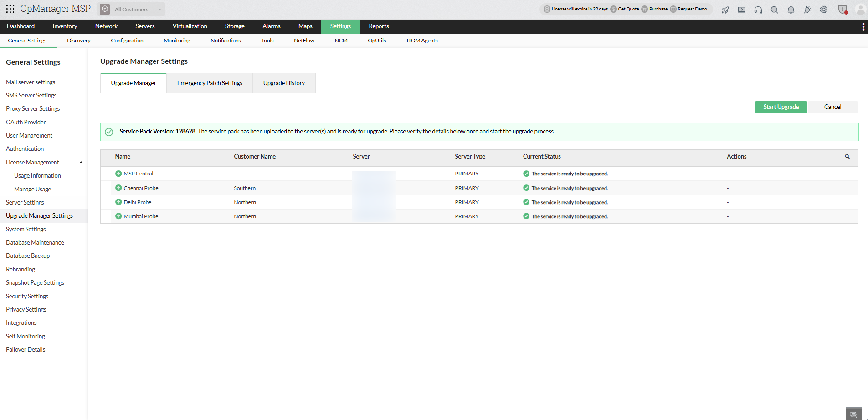Open the gear settings icon in header
Viewport: 868px width, 420px height.
(824, 10)
